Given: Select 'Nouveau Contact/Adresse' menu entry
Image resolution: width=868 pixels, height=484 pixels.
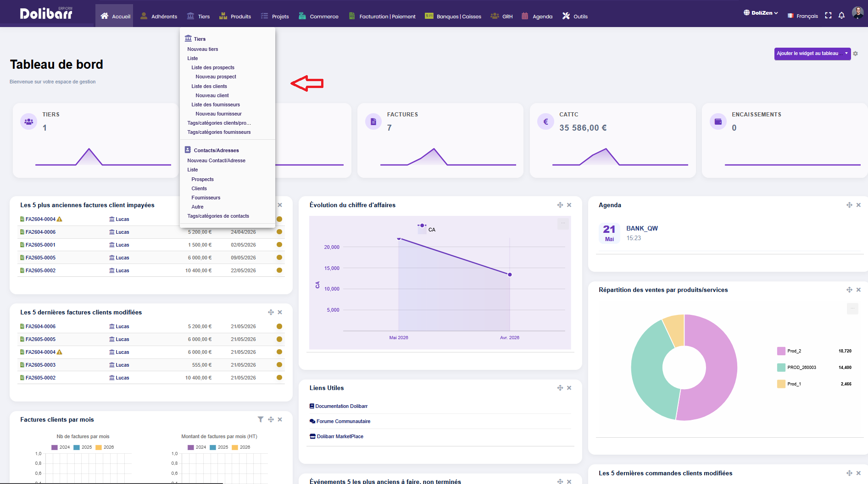Looking at the screenshot, I should (216, 160).
